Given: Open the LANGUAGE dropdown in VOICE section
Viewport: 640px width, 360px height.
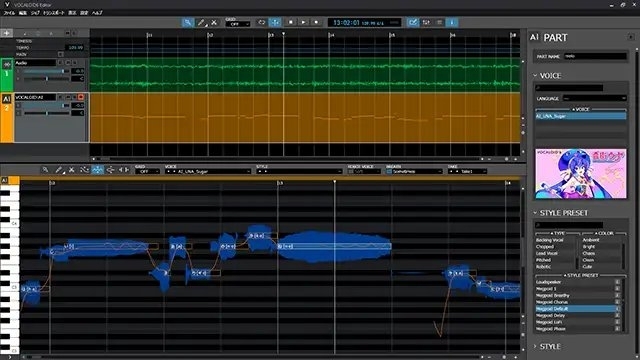Looking at the screenshot, I should tap(595, 98).
